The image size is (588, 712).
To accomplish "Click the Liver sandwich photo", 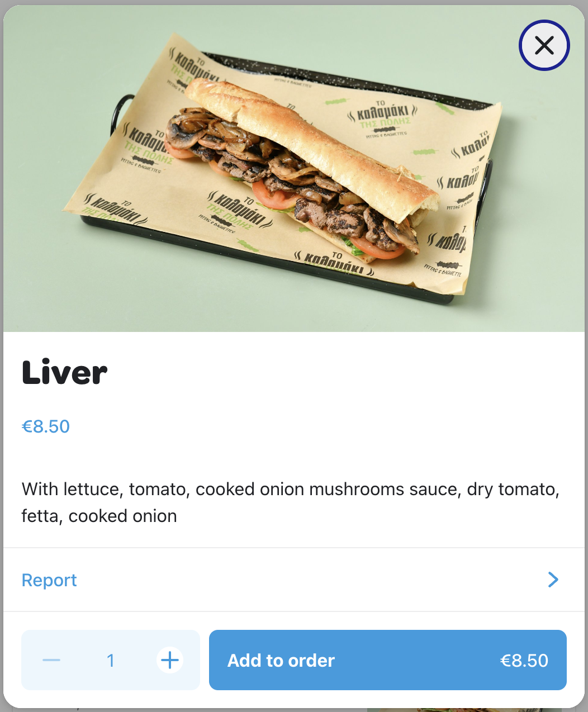I will pyautogui.click(x=294, y=169).
